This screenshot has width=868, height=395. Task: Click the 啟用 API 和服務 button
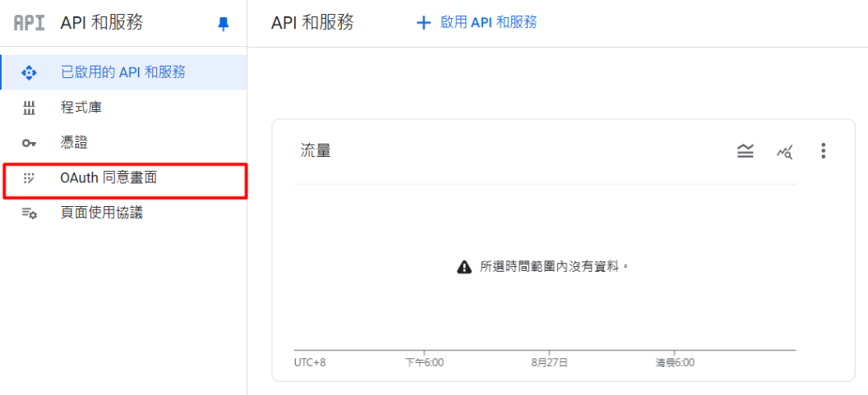(x=477, y=23)
